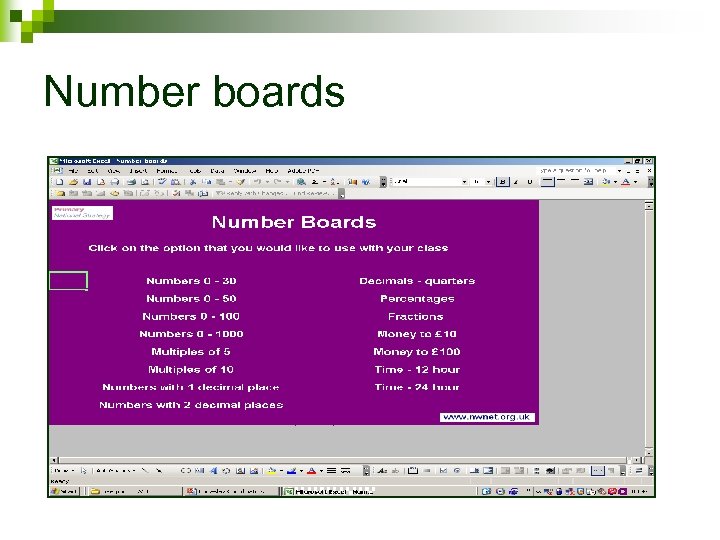Viewport: 720px width, 540px height.
Task: Click the Multiples of 10 option
Action: [x=191, y=370]
